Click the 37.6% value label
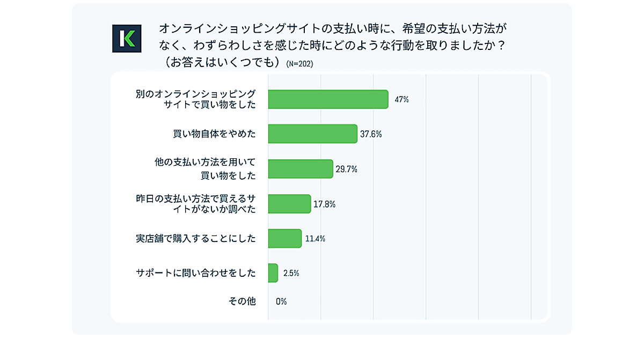Image resolution: width=644 pixels, height=338 pixels. 371,134
